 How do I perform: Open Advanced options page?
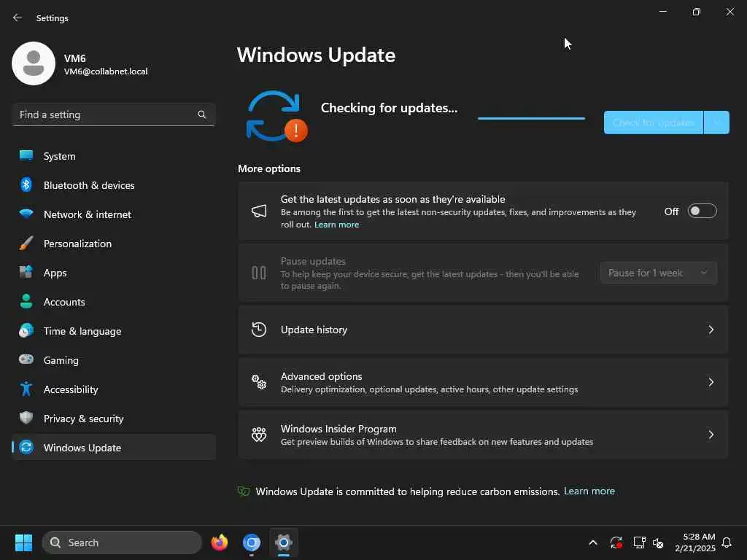pos(483,382)
